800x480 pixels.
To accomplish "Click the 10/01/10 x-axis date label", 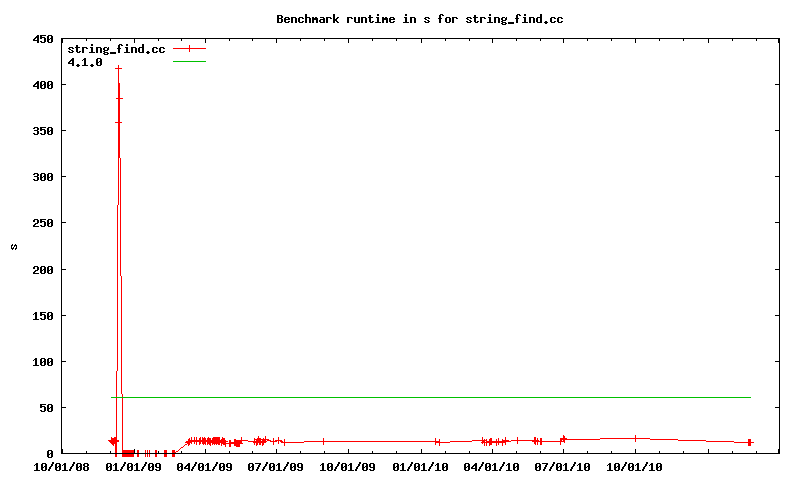I will tap(635, 466).
